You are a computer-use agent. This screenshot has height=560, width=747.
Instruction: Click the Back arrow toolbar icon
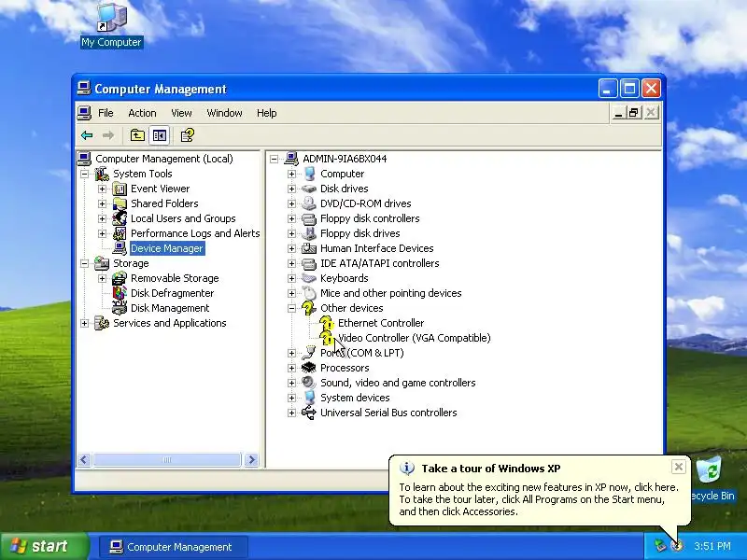coord(87,135)
